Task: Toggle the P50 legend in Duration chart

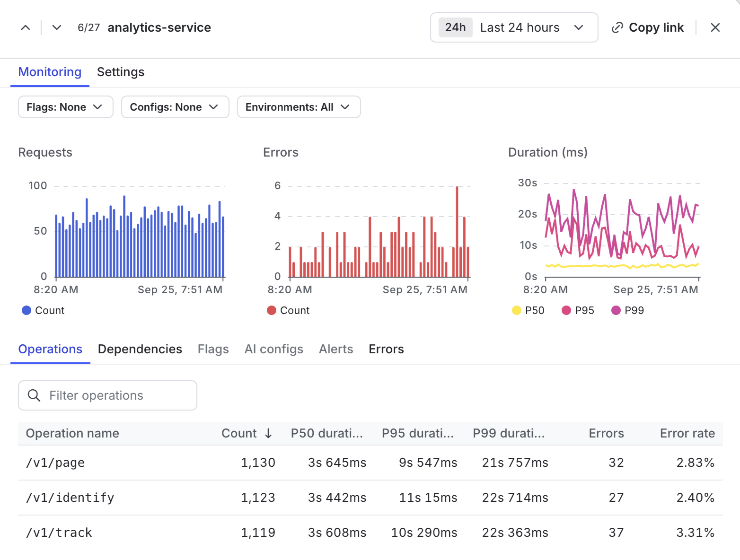Action: click(x=529, y=310)
